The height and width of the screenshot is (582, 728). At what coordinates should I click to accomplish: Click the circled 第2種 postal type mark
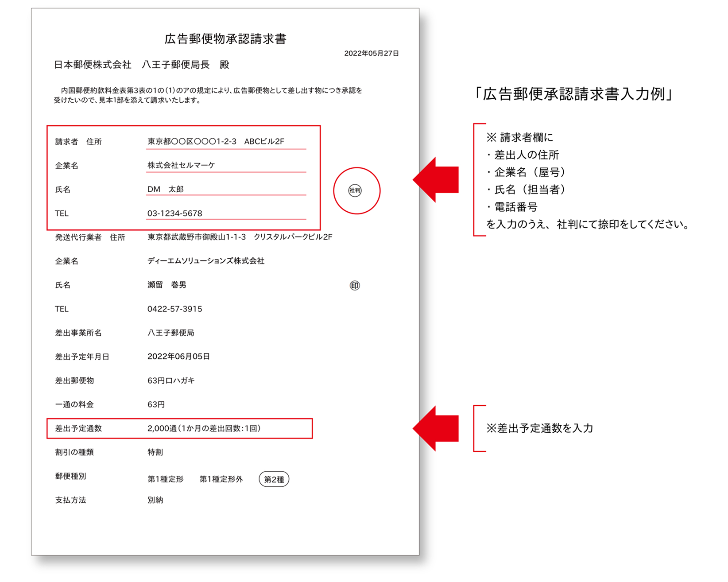tap(274, 479)
